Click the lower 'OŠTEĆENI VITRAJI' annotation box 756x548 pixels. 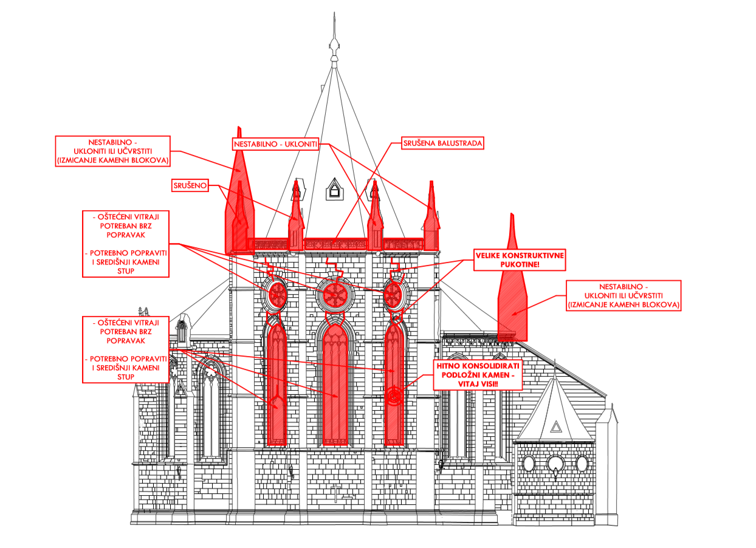[125, 349]
